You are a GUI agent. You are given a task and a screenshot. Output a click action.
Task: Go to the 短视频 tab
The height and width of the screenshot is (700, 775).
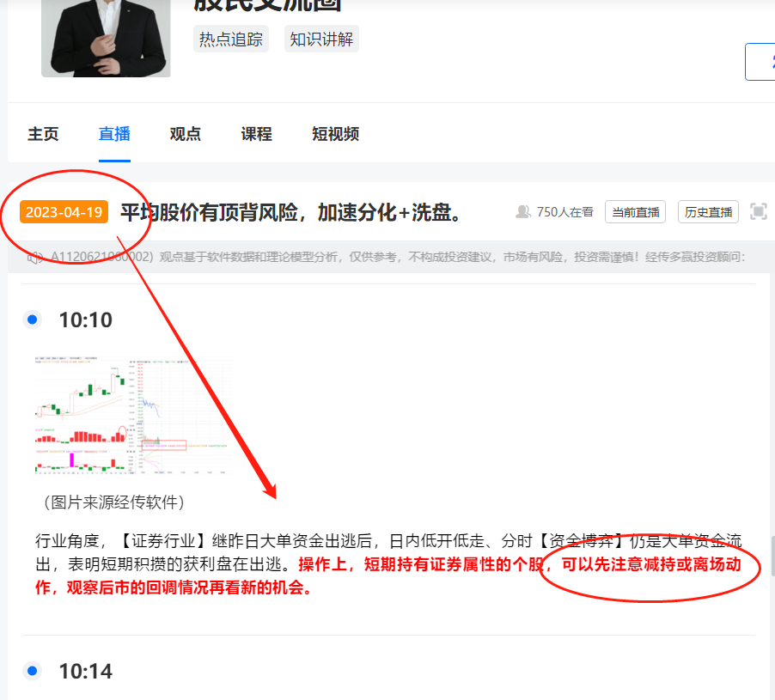(x=335, y=134)
